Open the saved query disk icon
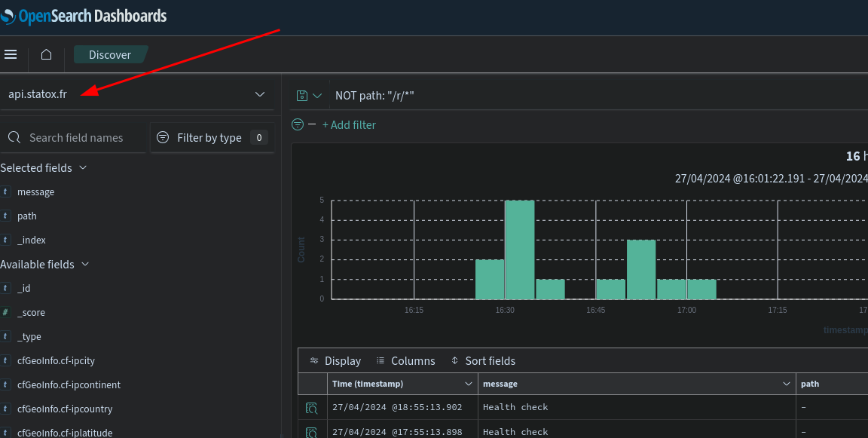Screen dimensions: 868x438 click(x=302, y=95)
